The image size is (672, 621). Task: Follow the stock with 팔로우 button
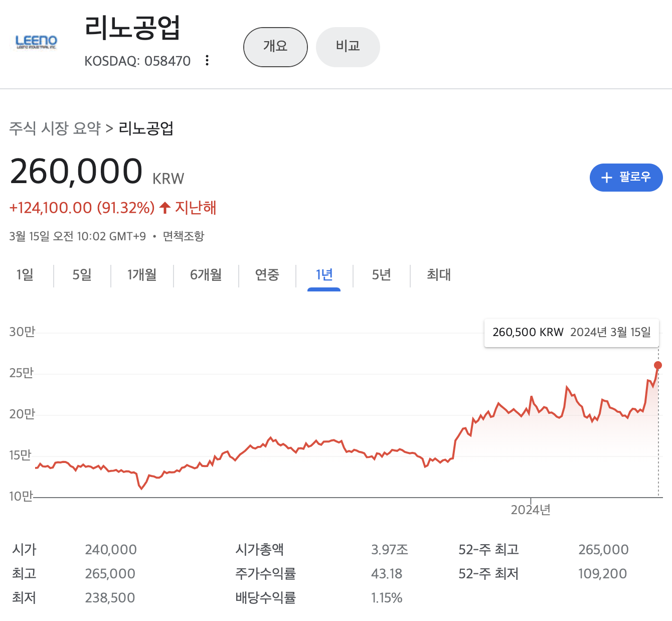(626, 178)
